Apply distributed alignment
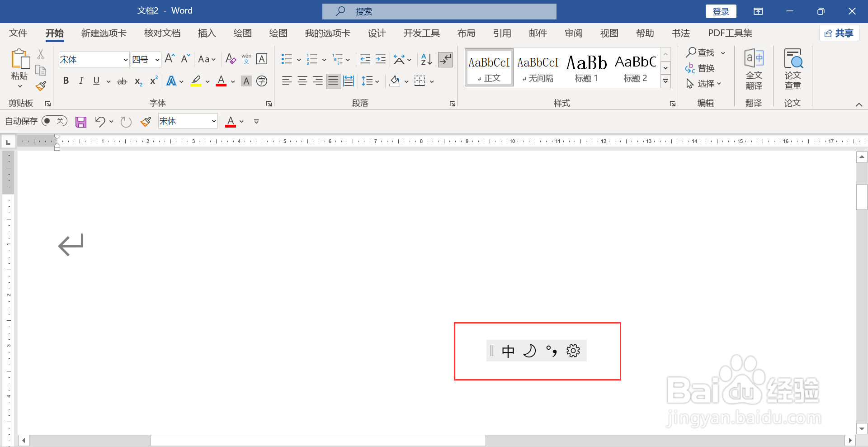868x447 pixels. pos(349,81)
